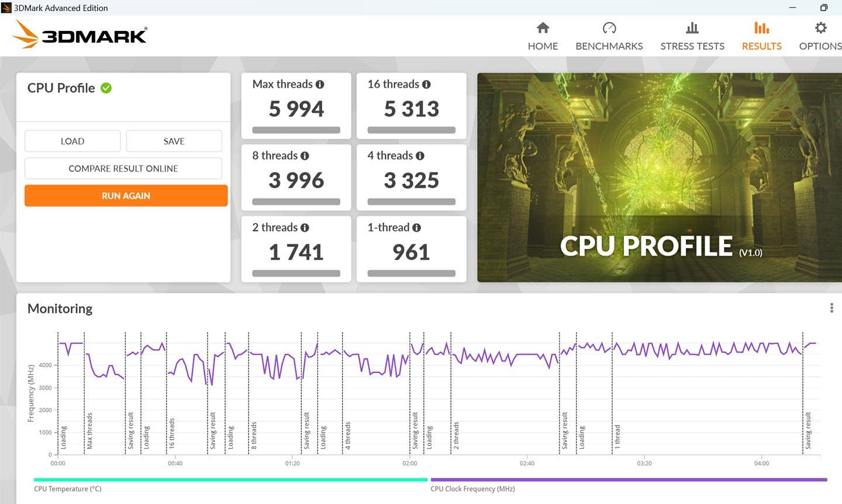Viewport: 842px width, 504px height.
Task: Switch to the STRESS TESTS tab label
Action: (692, 46)
